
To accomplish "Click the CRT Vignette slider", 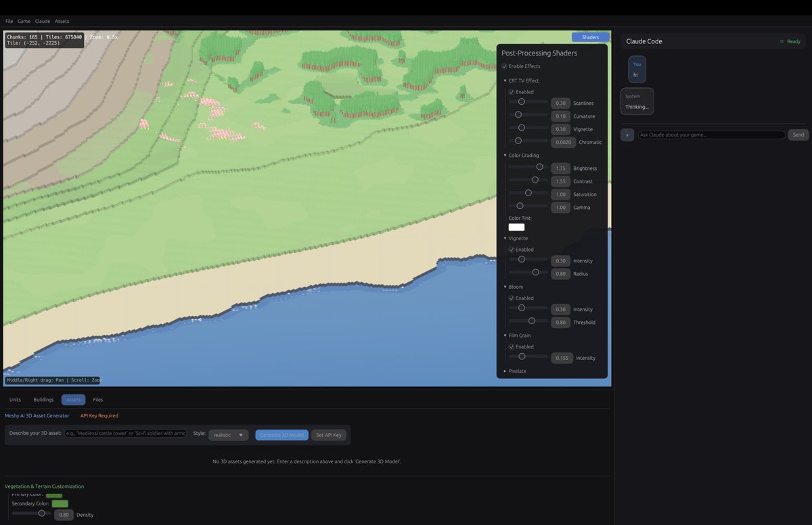I will 528,127.
